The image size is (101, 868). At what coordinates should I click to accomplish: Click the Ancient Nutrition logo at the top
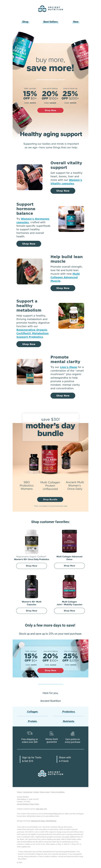coord(50,8)
